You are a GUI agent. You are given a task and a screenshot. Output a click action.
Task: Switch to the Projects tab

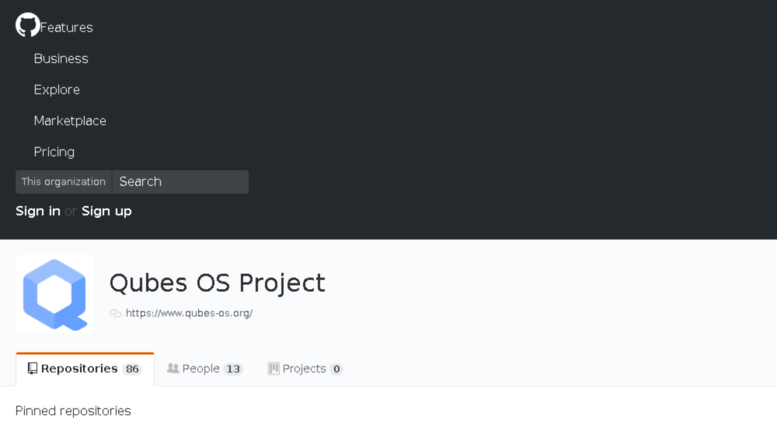pyautogui.click(x=305, y=369)
